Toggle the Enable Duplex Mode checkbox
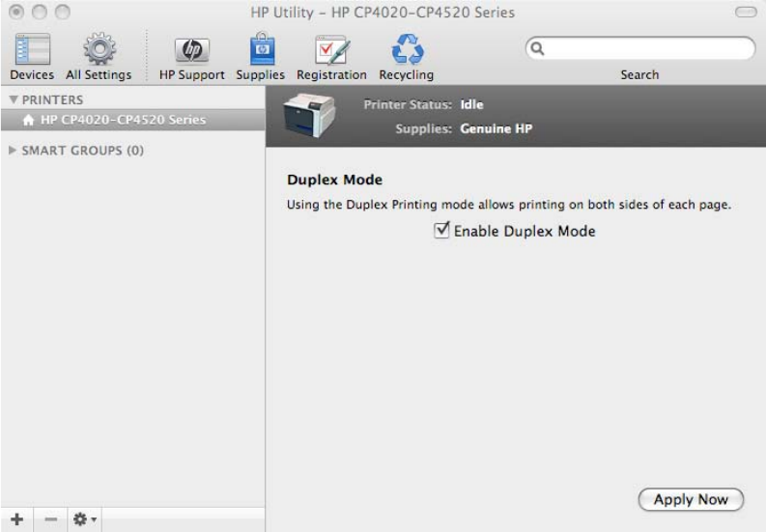 click(441, 230)
